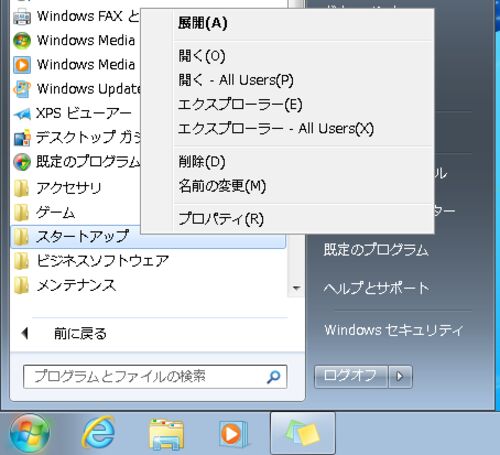Screen dimensions: 500x455
Task: Open Windows Explorer from the taskbar
Action: point(166,434)
